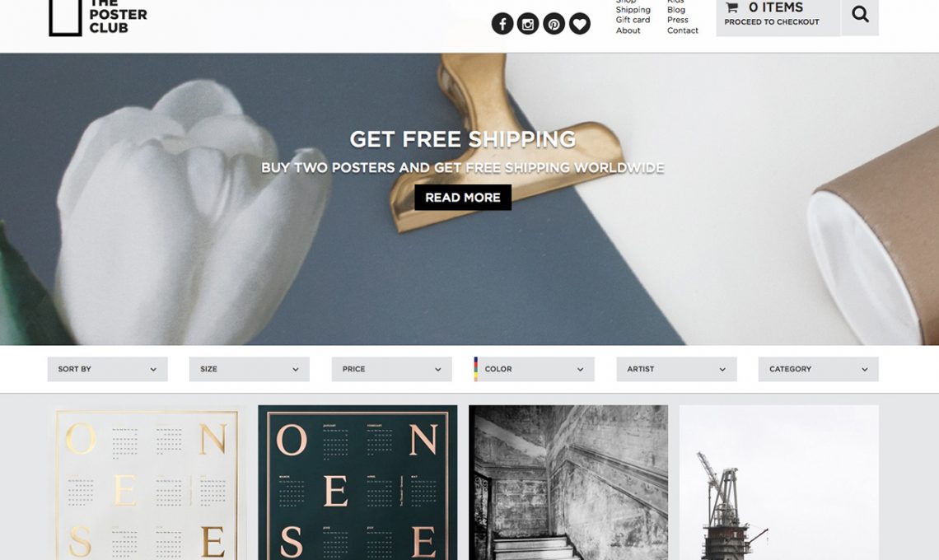Open the dark green ONE calendar poster

pos(357,483)
